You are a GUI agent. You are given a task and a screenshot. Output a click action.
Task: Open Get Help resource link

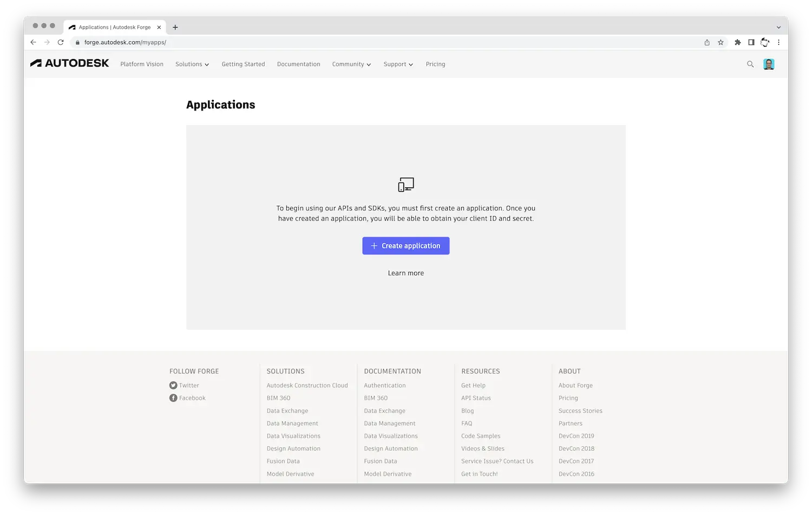[x=473, y=386]
